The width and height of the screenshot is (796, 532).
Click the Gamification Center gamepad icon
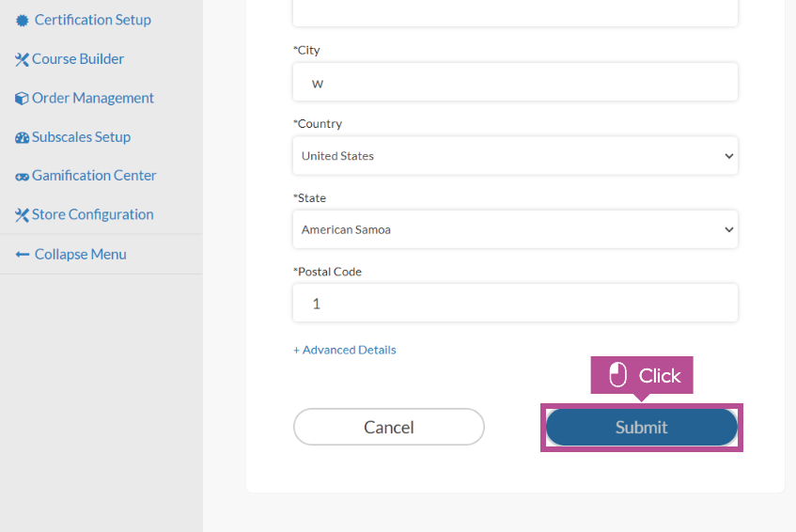point(22,177)
